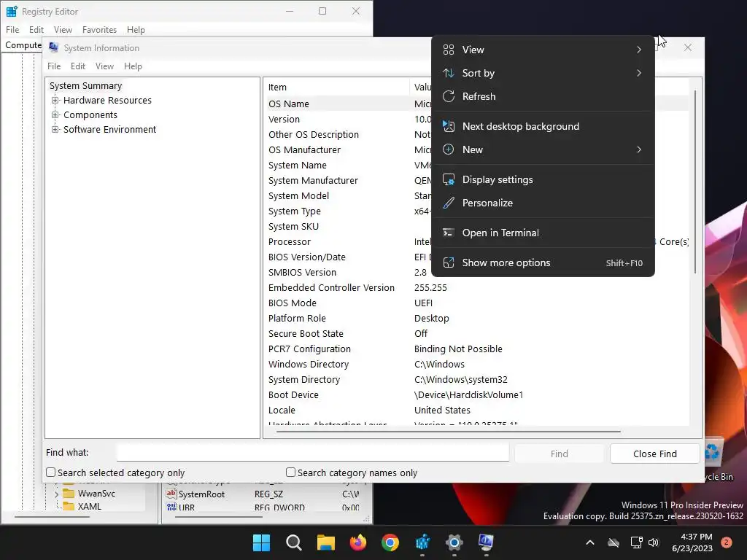Click the Sort by arrows icon
The width and height of the screenshot is (747, 560).
(449, 73)
